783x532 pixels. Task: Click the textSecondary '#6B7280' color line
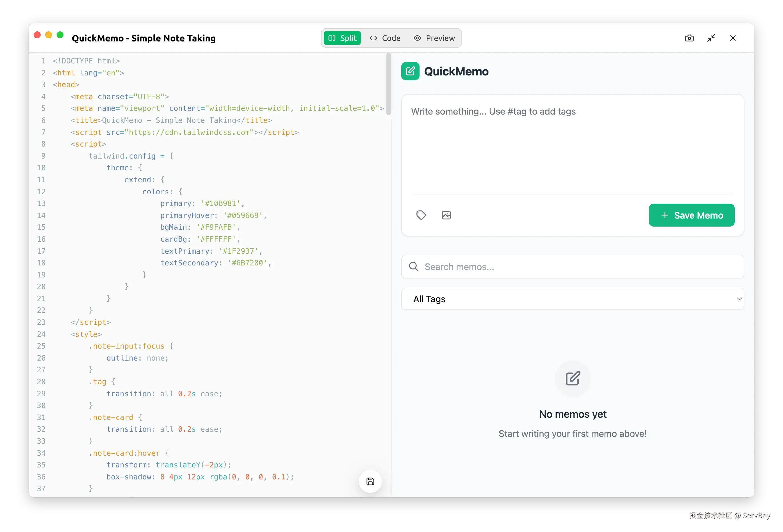tap(216, 263)
